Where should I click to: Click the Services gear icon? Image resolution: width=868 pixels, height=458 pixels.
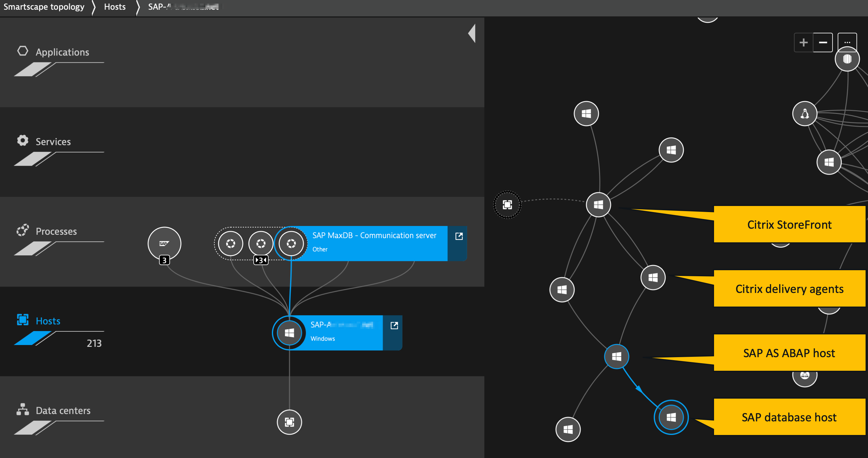pyautogui.click(x=22, y=141)
